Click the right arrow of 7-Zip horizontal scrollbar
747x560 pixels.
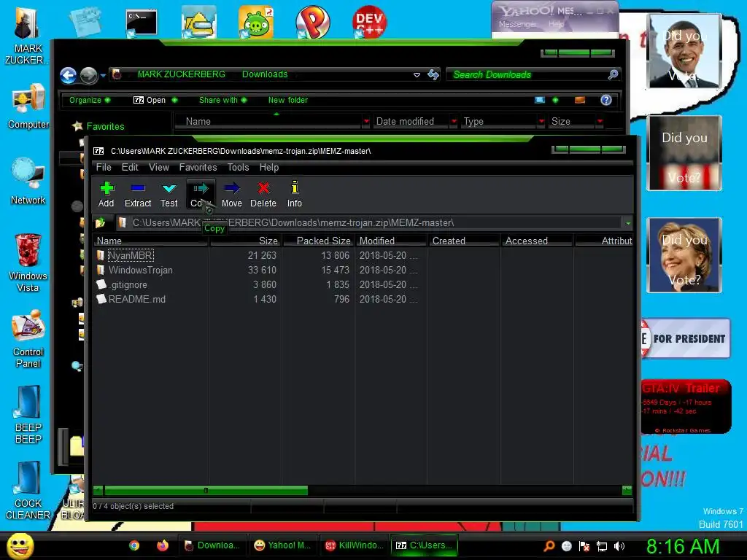pyautogui.click(x=627, y=490)
